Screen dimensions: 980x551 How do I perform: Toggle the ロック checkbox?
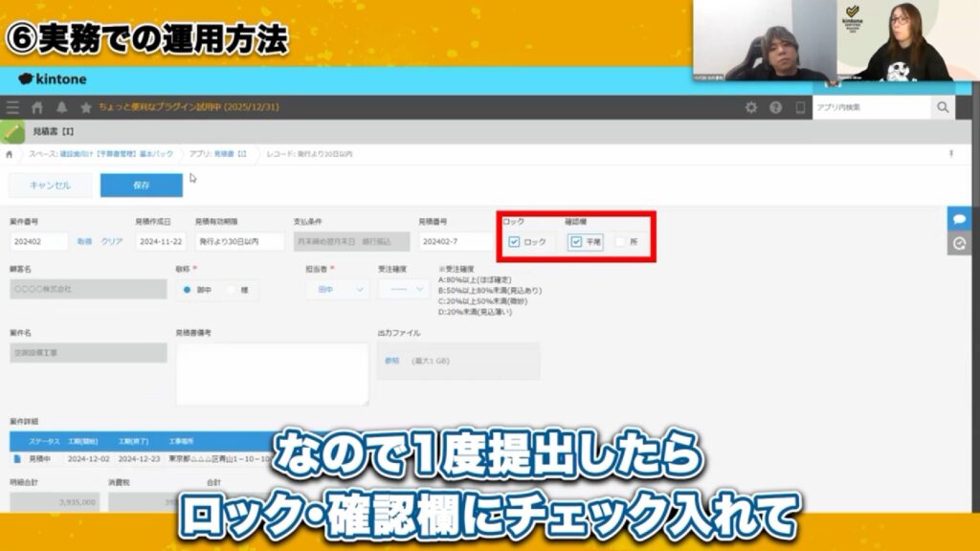click(514, 242)
